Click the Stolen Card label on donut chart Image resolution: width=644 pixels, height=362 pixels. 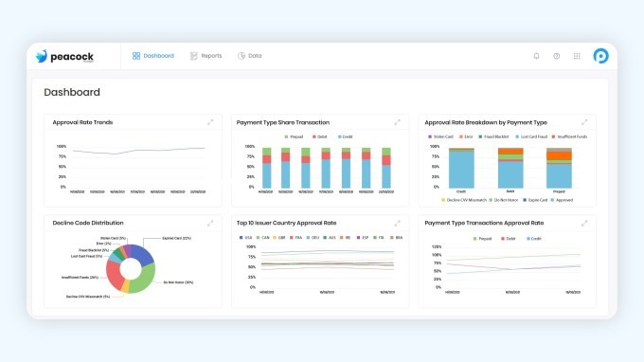pos(113,238)
